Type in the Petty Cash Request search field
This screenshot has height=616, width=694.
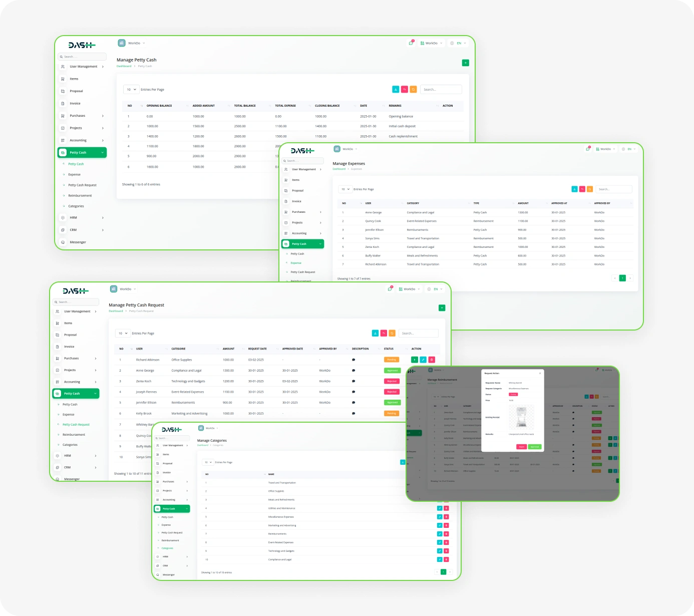[x=419, y=333]
